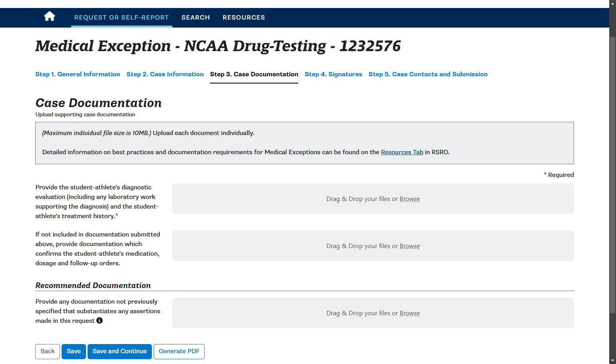The image size is (616, 364).
Task: Switch to Step 1. General Information
Action: tap(78, 74)
